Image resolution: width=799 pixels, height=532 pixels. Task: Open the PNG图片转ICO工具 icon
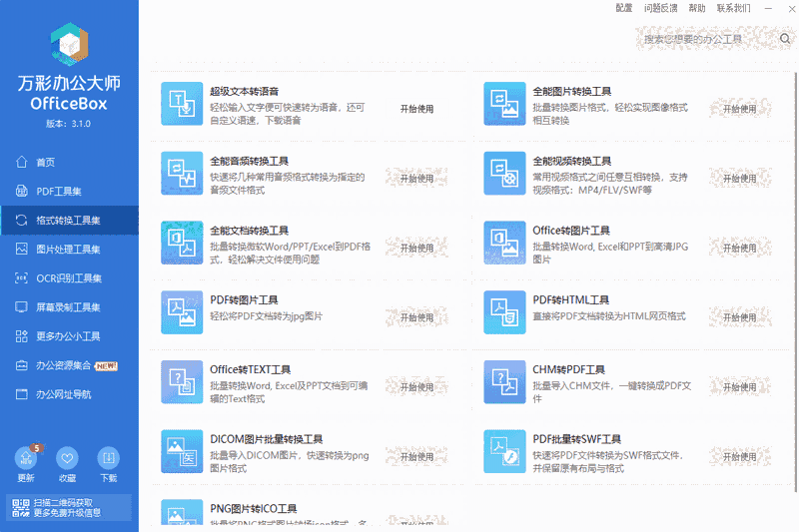click(182, 512)
